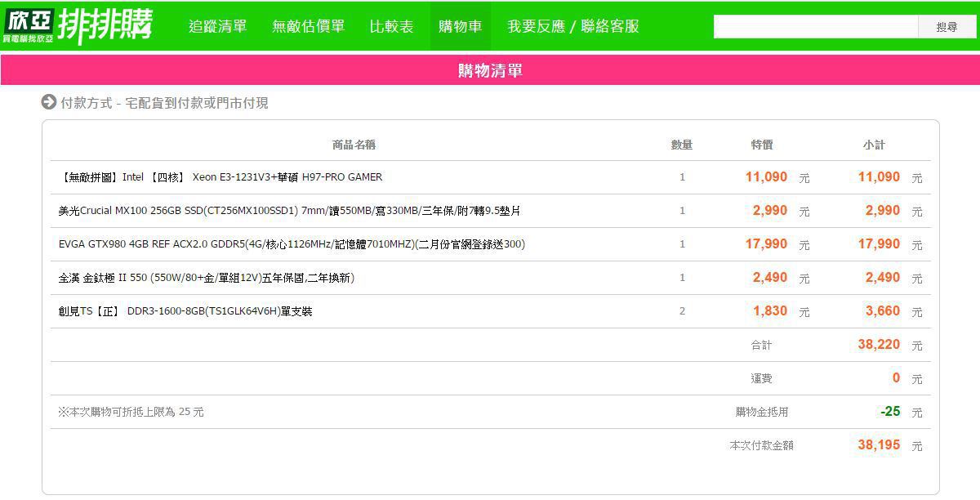The width and height of the screenshot is (980, 500).
Task: Click the 2,990 special price of MX100 SSD
Action: pos(770,210)
